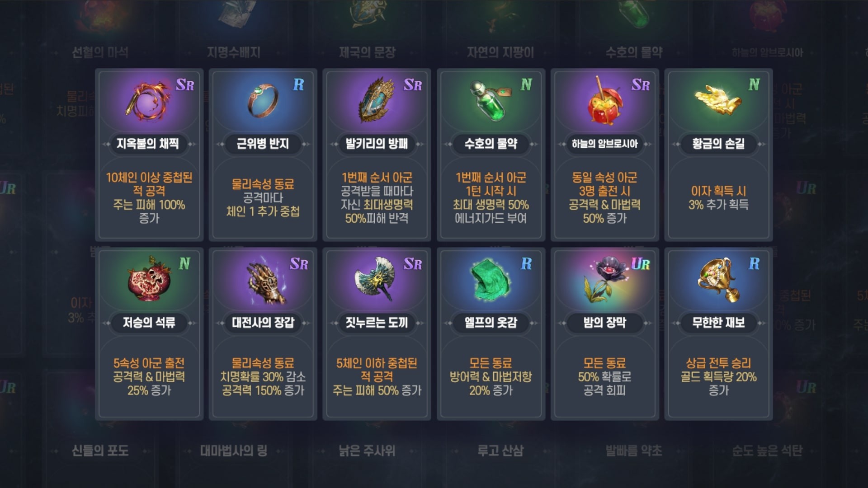This screenshot has height=488, width=868.
Task: Click the 무한한 재보 title label
Action: 718,323
